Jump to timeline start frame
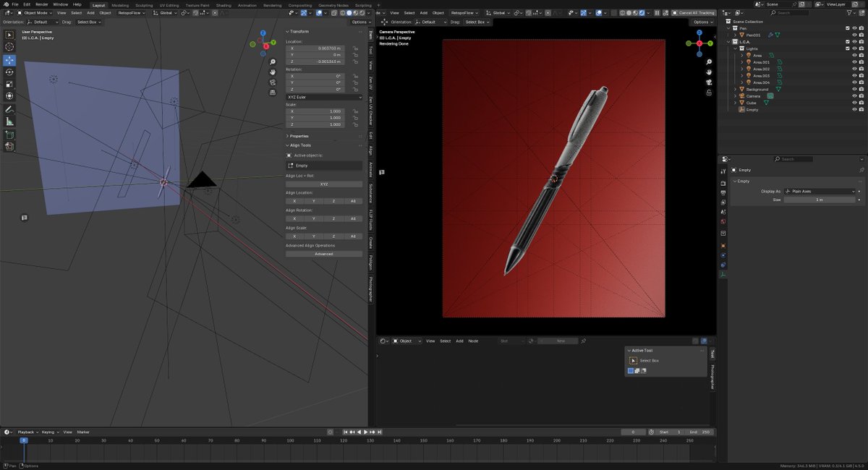Image resolution: width=868 pixels, height=470 pixels. [x=345, y=432]
